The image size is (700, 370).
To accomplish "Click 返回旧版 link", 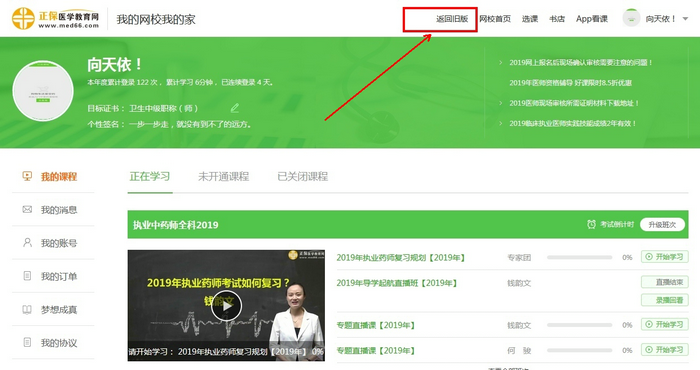I will 452,19.
